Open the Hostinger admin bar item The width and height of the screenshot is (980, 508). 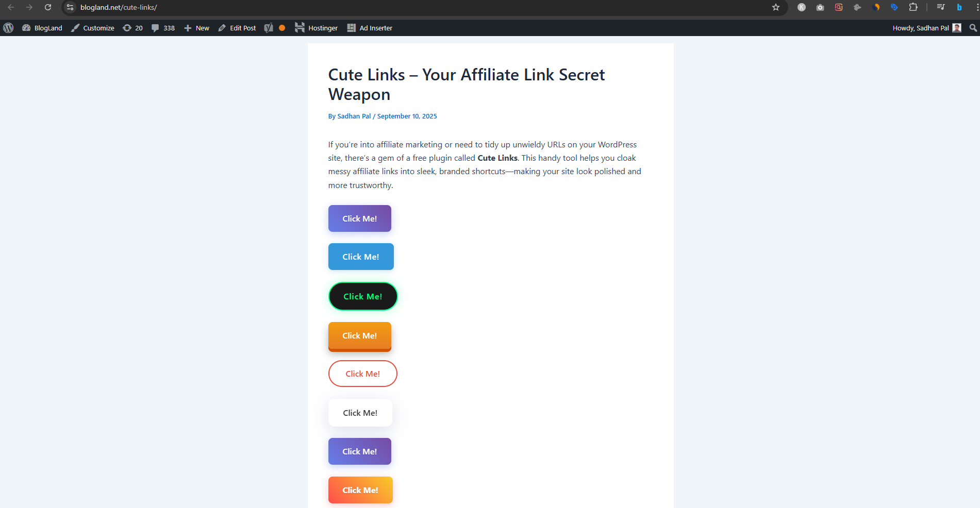[316, 28]
